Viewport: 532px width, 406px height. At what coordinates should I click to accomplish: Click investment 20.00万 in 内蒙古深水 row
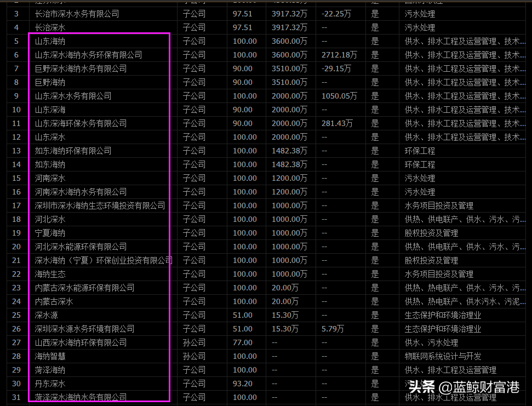[x=285, y=301]
